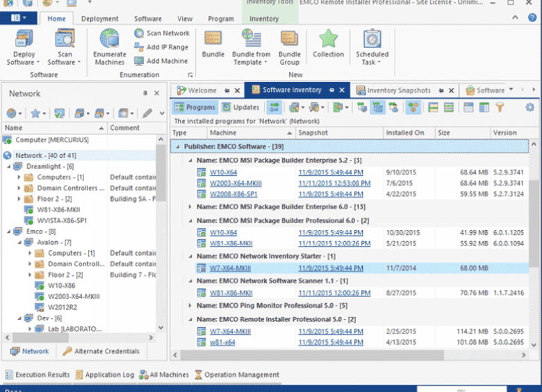
Task: Click the check-mark icon in Network toolbar
Action: (59, 113)
